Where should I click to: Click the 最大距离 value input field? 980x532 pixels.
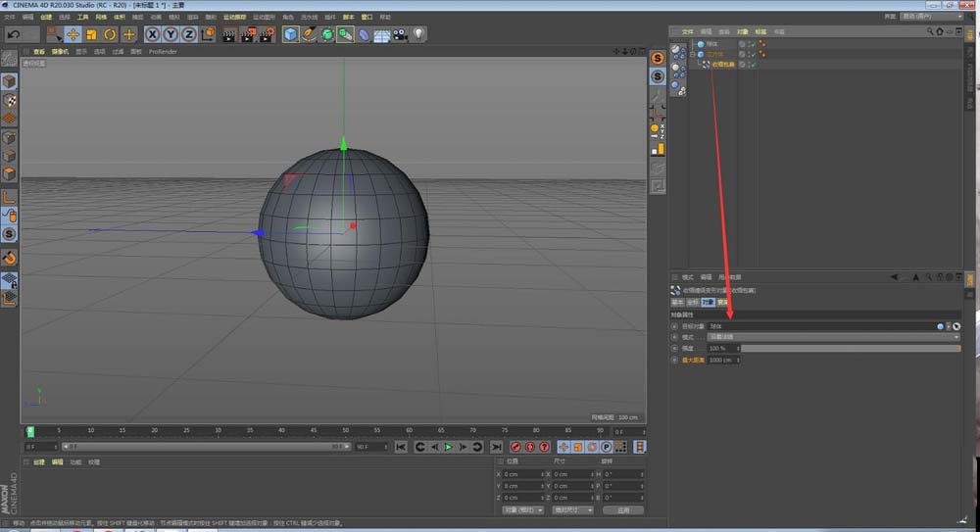pos(720,360)
